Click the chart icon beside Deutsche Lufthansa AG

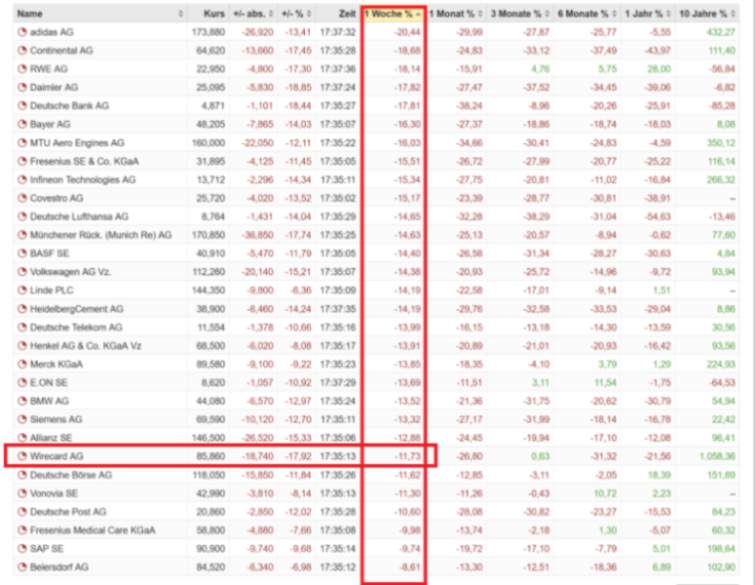pos(22,217)
